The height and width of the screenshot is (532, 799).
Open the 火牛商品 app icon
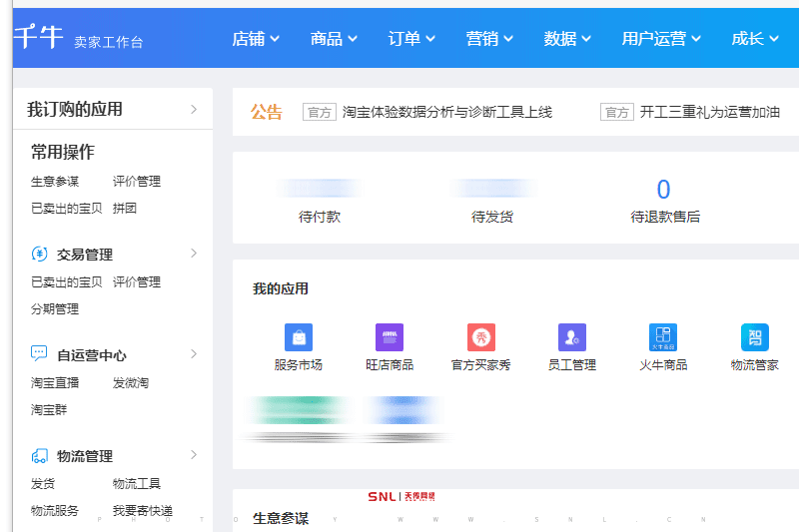tap(663, 337)
